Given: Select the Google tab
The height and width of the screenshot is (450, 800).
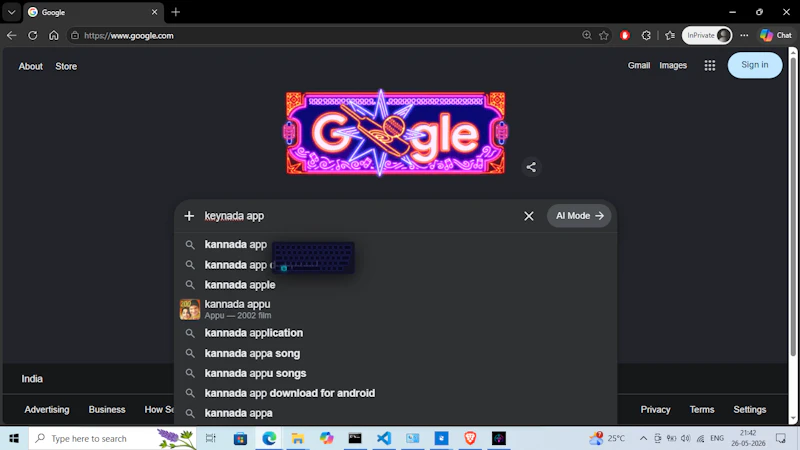Looking at the screenshot, I should [93, 12].
